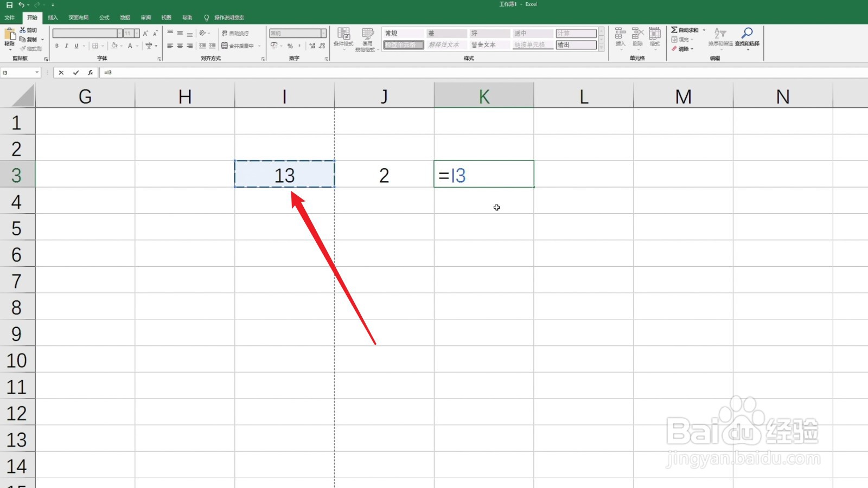
Task: Click the text orientation icon
Action: [x=202, y=33]
